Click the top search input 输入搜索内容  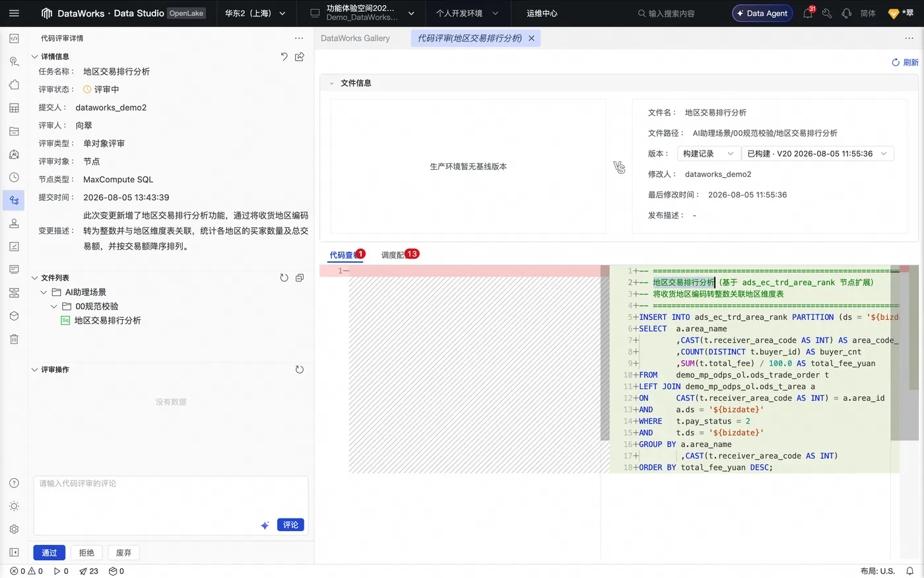pyautogui.click(x=671, y=13)
